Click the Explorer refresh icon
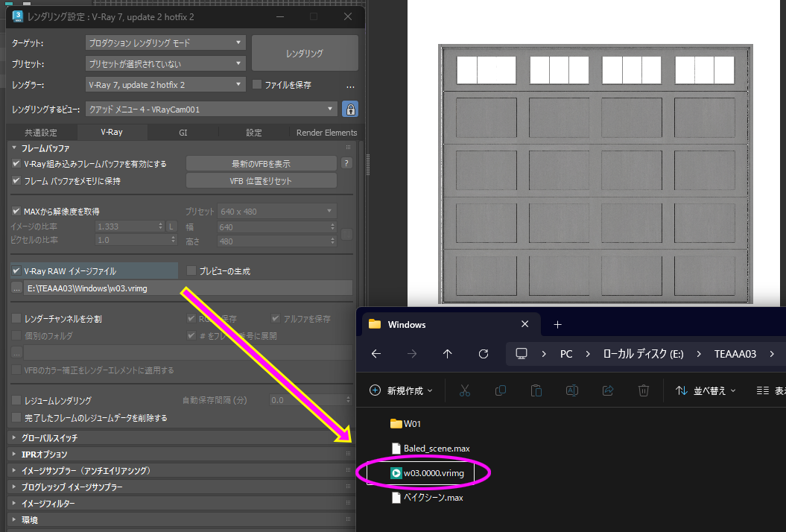The image size is (786, 532). coord(484,354)
